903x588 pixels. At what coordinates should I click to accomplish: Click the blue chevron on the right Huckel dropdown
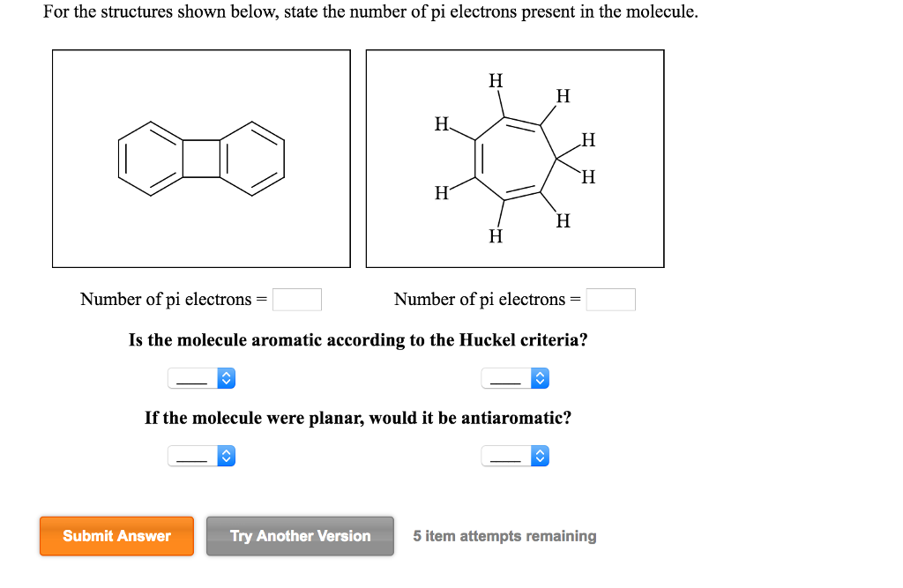(541, 378)
